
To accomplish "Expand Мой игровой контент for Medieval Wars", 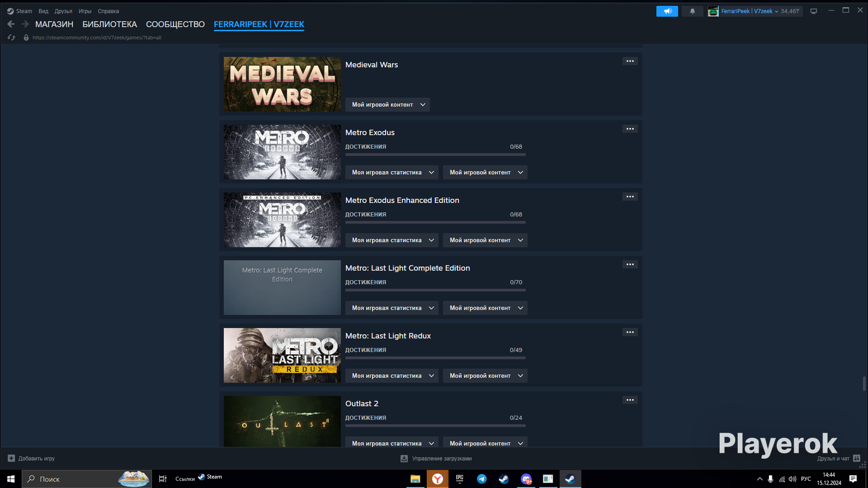I will point(388,104).
